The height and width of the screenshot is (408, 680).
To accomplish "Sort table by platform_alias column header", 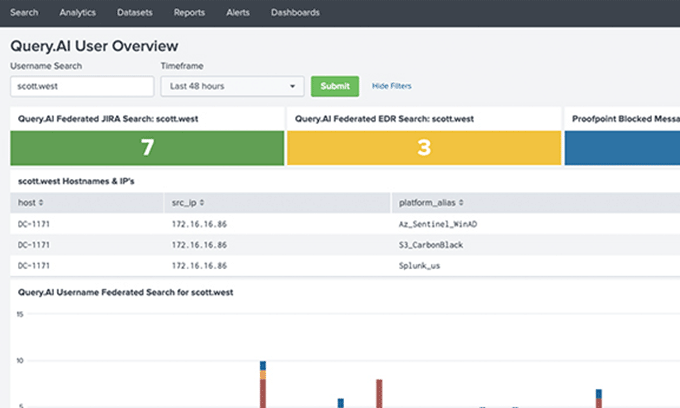I will [431, 202].
